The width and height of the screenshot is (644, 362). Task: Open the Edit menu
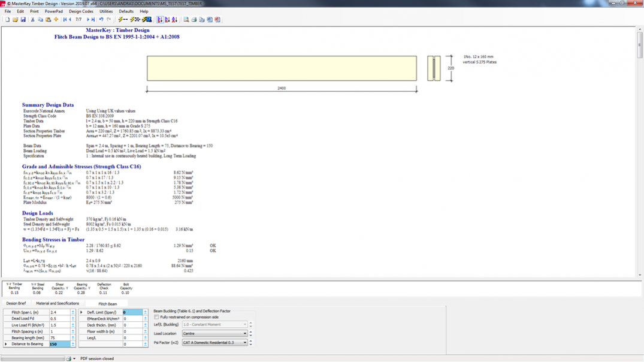pos(20,11)
